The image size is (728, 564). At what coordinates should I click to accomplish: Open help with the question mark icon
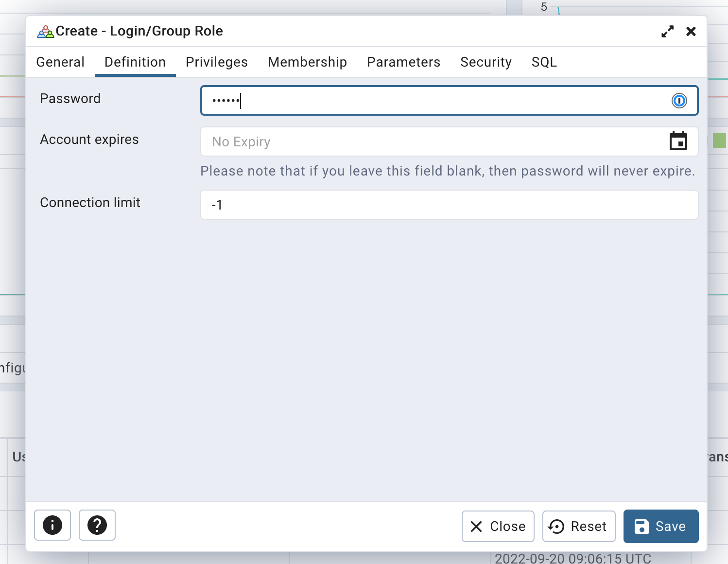click(97, 525)
